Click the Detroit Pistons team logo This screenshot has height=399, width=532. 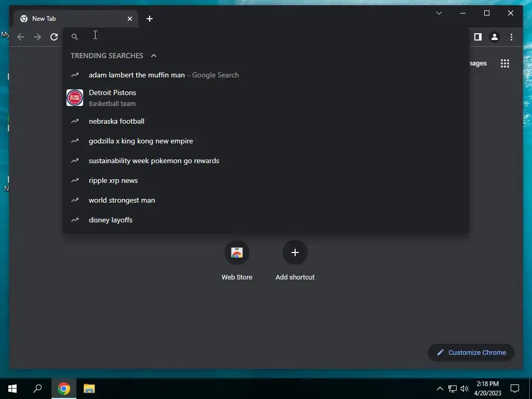75,98
